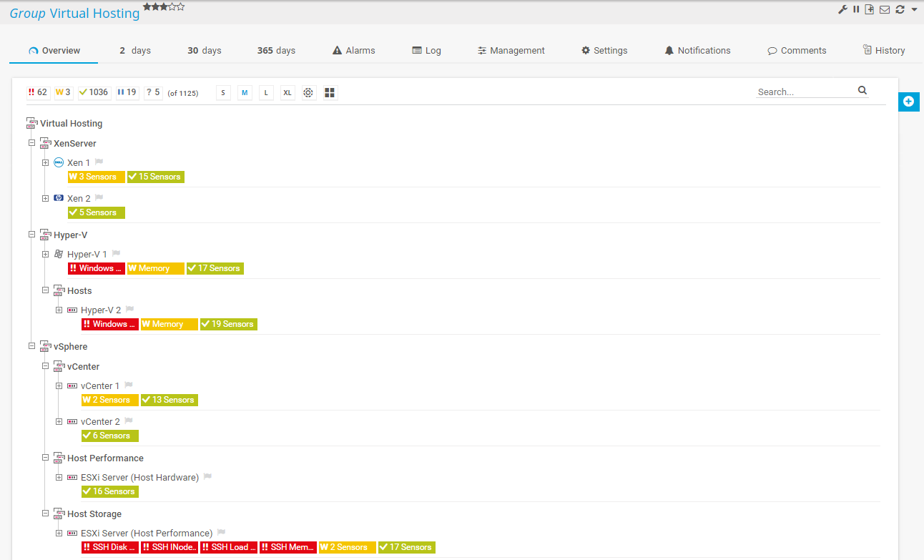Viewport: 924px width, 560px height.
Task: Click the refresh scan icon
Action: coord(900,9)
